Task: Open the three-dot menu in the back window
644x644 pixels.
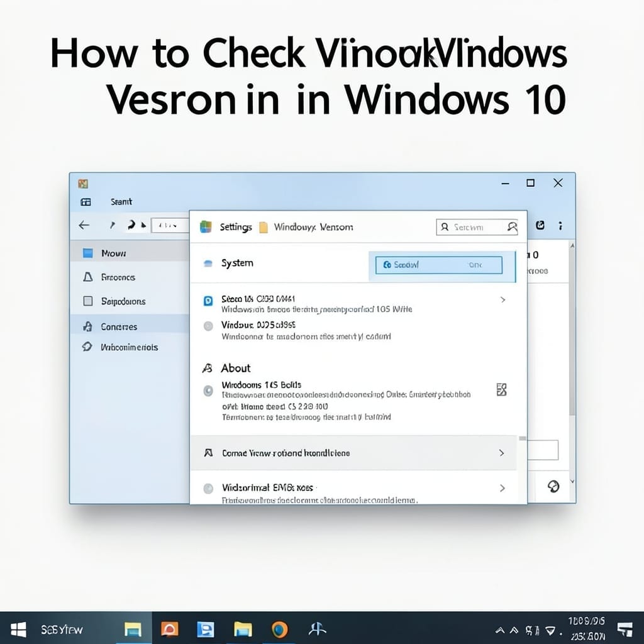Action: point(560,226)
